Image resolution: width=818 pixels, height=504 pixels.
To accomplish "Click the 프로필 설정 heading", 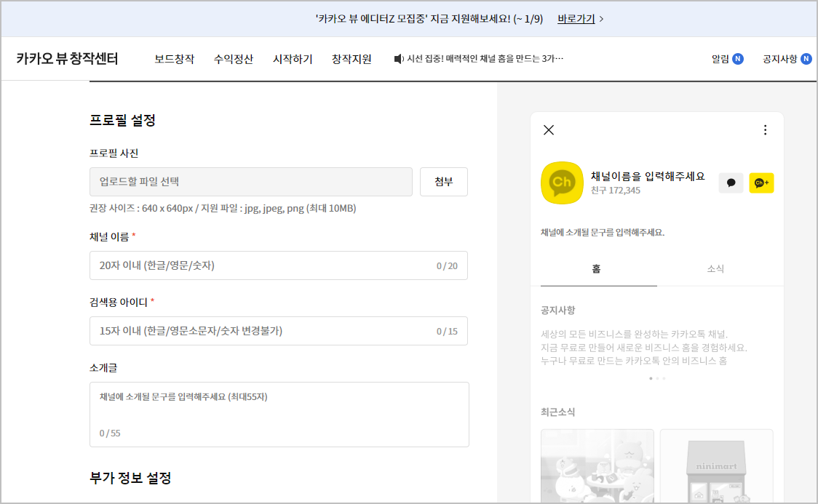I will pos(122,121).
